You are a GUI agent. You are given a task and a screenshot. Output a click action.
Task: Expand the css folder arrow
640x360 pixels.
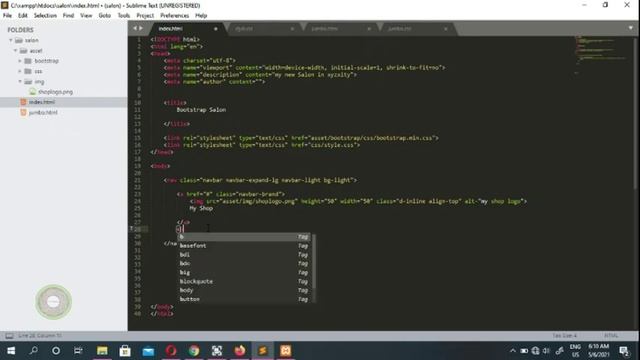point(20,71)
